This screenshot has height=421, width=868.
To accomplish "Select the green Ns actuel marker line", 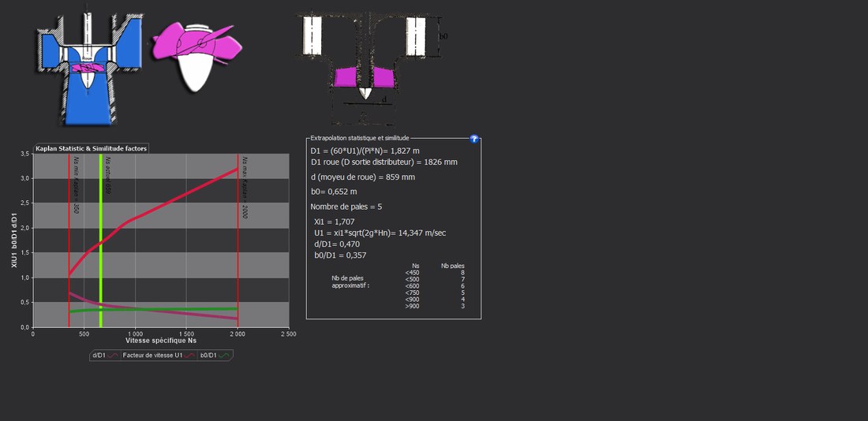I will tap(101, 240).
